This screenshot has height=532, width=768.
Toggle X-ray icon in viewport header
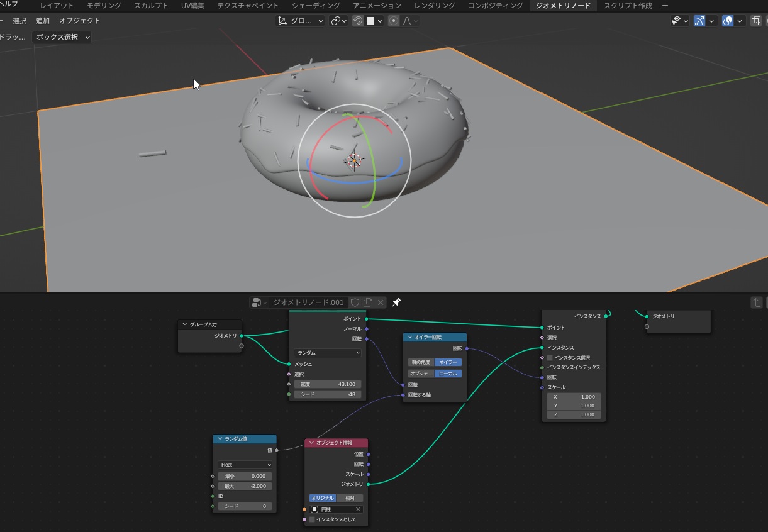[x=755, y=21]
